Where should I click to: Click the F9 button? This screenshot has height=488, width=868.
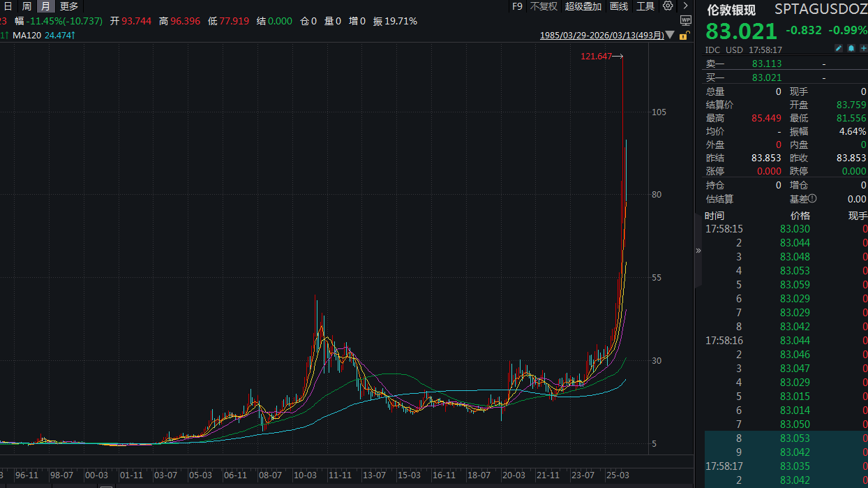517,6
